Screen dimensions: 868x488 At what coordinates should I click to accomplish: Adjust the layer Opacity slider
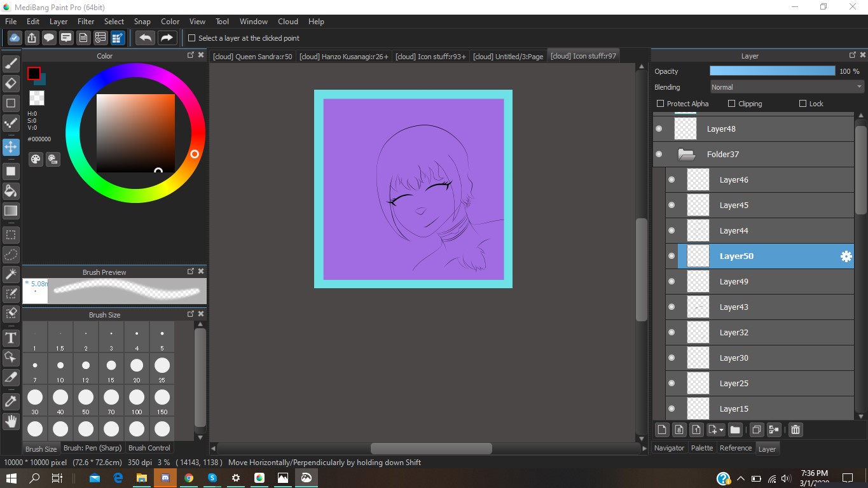(772, 71)
